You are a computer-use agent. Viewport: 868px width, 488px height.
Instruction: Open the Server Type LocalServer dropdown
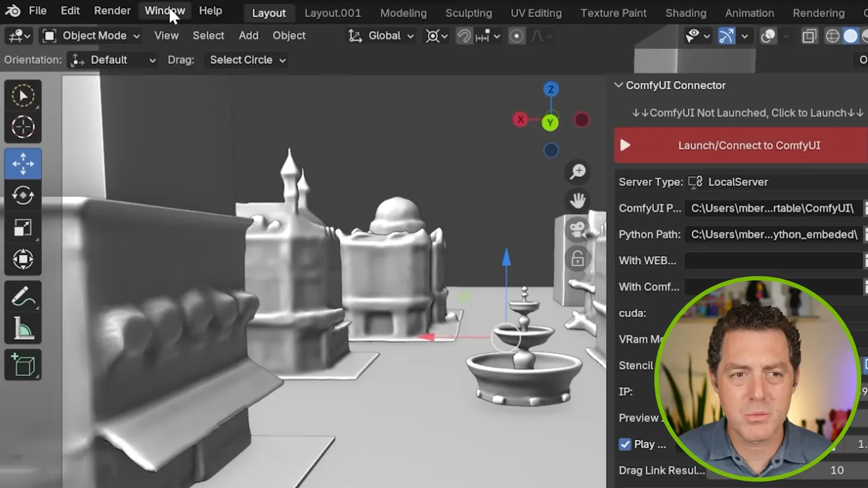pos(776,182)
